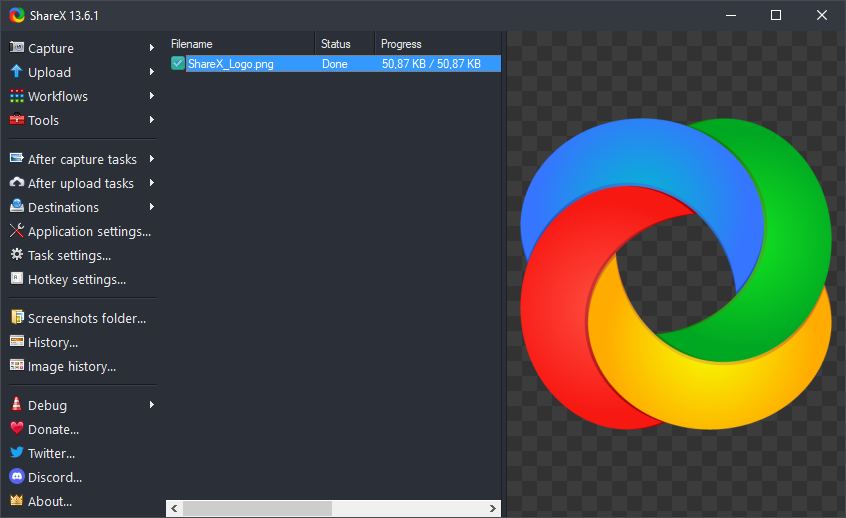
Task: Open Hotkey settings
Action: pos(76,279)
